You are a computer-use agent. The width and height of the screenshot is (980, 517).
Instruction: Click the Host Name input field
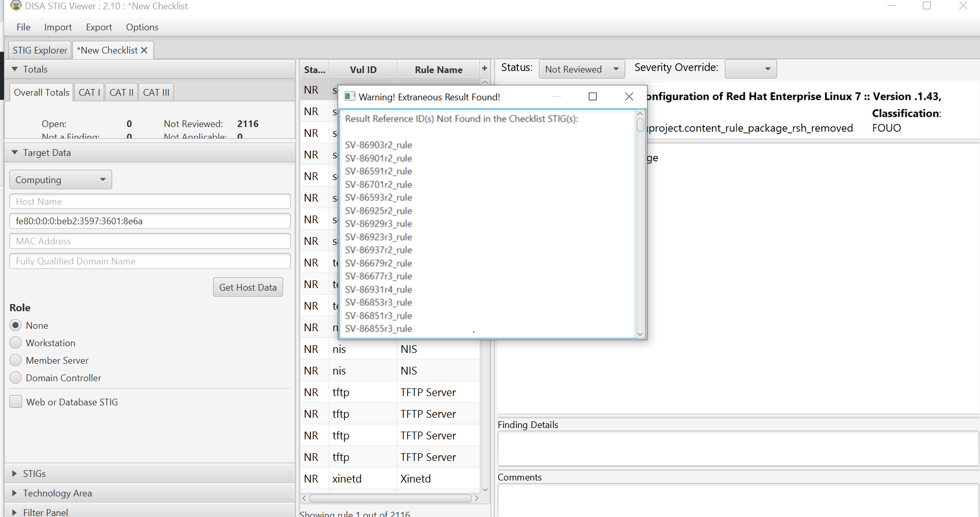(149, 201)
